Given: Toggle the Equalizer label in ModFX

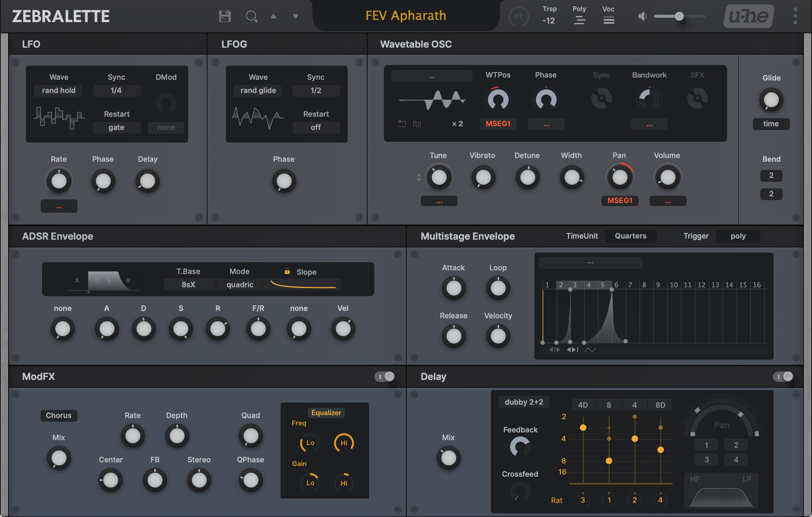Looking at the screenshot, I should [x=326, y=412].
